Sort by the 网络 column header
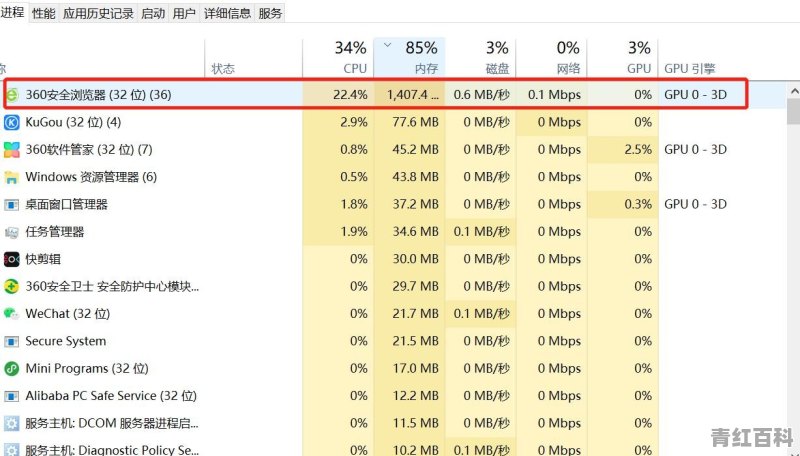Screen dimensions: 800x456 point(551,58)
